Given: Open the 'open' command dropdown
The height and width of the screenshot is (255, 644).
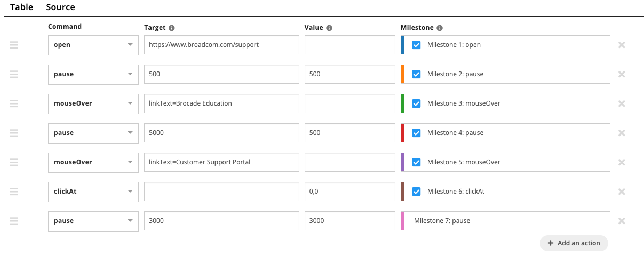Looking at the screenshot, I should click(91, 45).
